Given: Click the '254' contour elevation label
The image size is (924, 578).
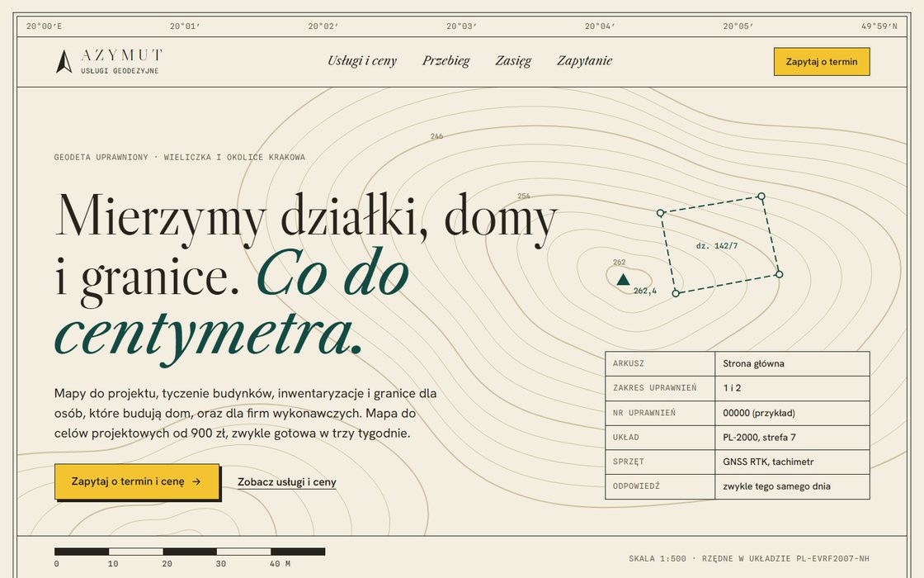Looking at the screenshot, I should (x=524, y=196).
